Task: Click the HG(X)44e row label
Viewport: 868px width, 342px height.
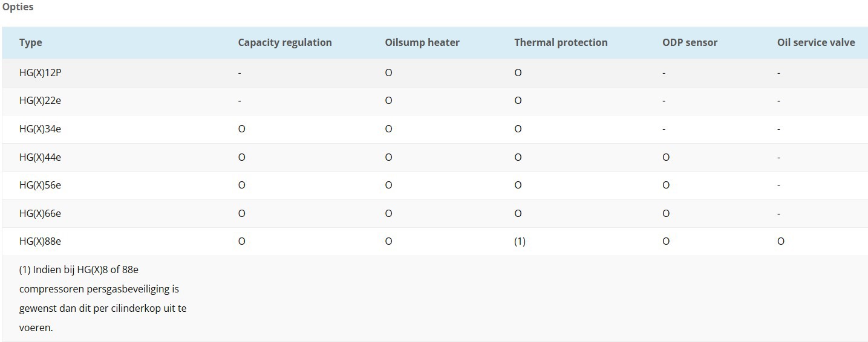Action: coord(40,157)
